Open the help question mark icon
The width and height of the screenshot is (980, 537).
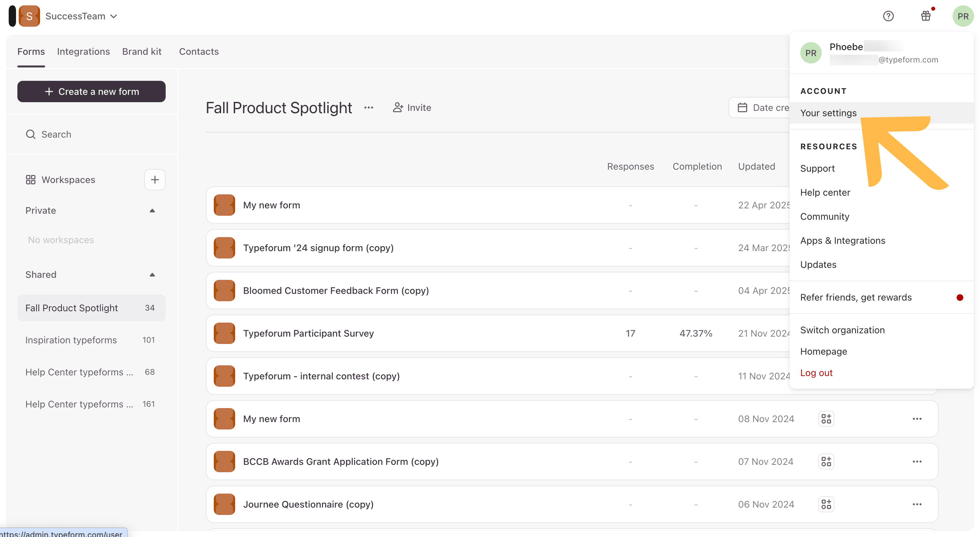pos(888,16)
